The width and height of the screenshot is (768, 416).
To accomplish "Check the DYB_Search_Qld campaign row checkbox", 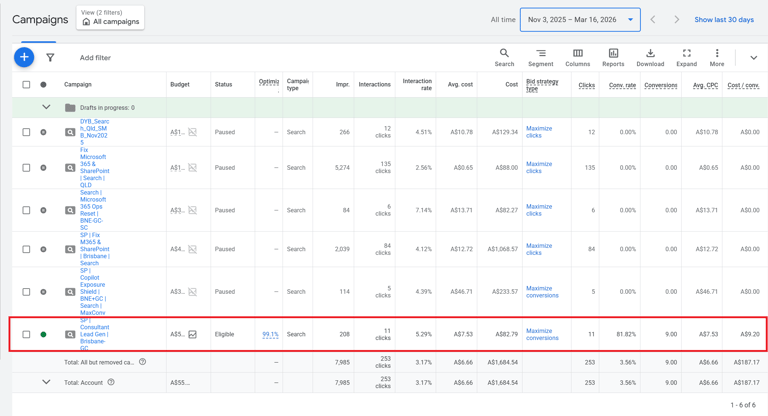I will tap(27, 132).
